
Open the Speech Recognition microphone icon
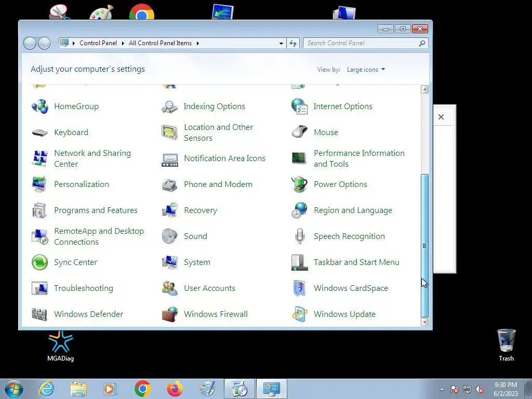[x=300, y=236]
